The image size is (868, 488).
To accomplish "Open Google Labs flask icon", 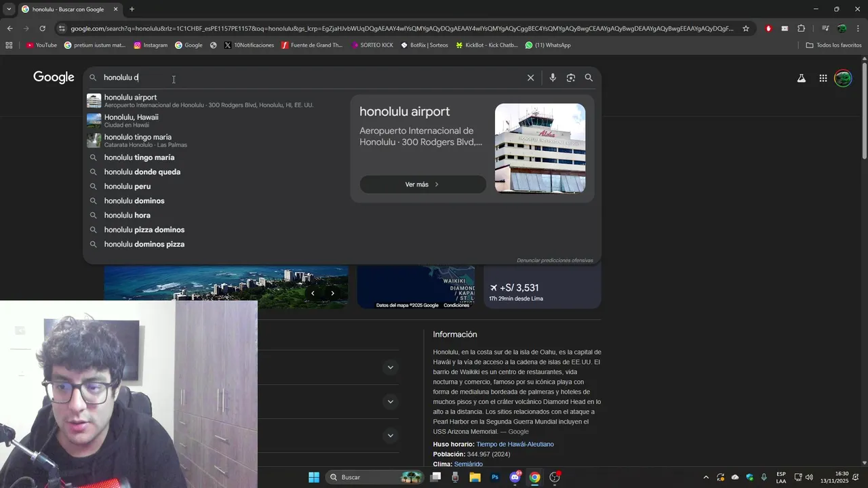I will (x=802, y=79).
